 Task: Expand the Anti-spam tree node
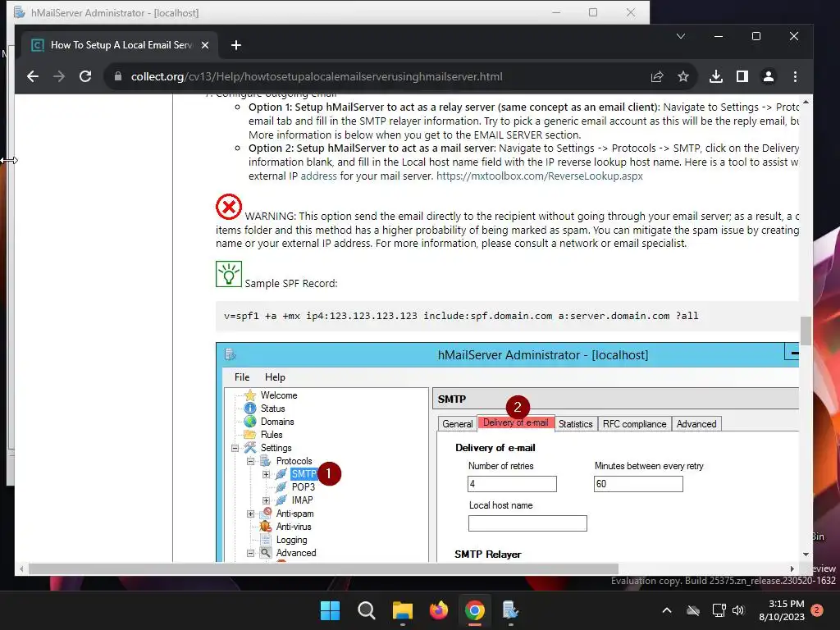point(250,514)
